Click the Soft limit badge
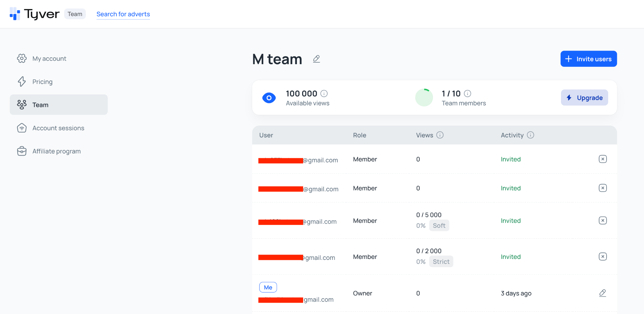This screenshot has width=644, height=314. tap(439, 225)
